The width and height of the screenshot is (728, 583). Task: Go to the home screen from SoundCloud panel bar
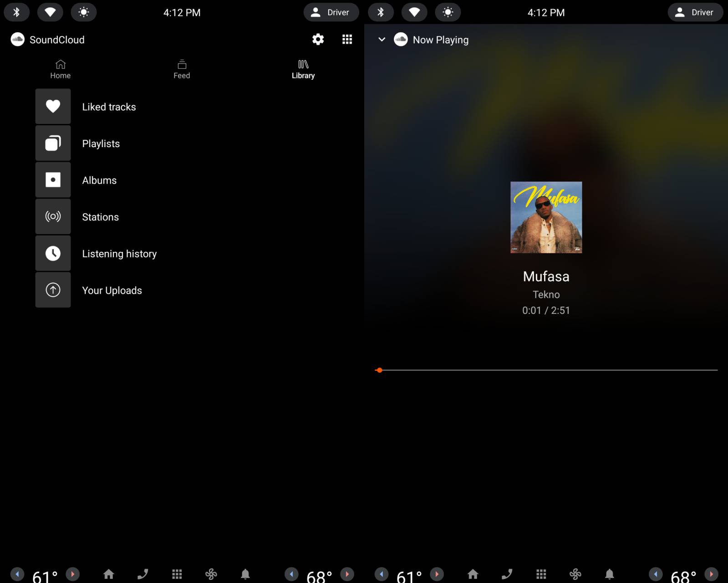point(109,574)
